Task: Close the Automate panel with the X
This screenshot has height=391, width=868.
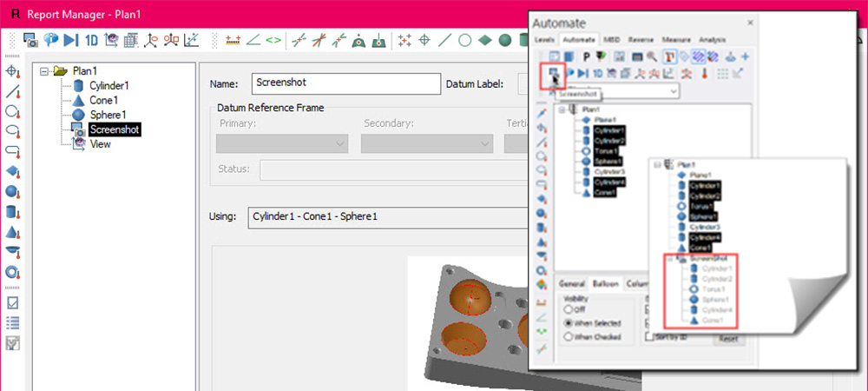Action: 750,23
